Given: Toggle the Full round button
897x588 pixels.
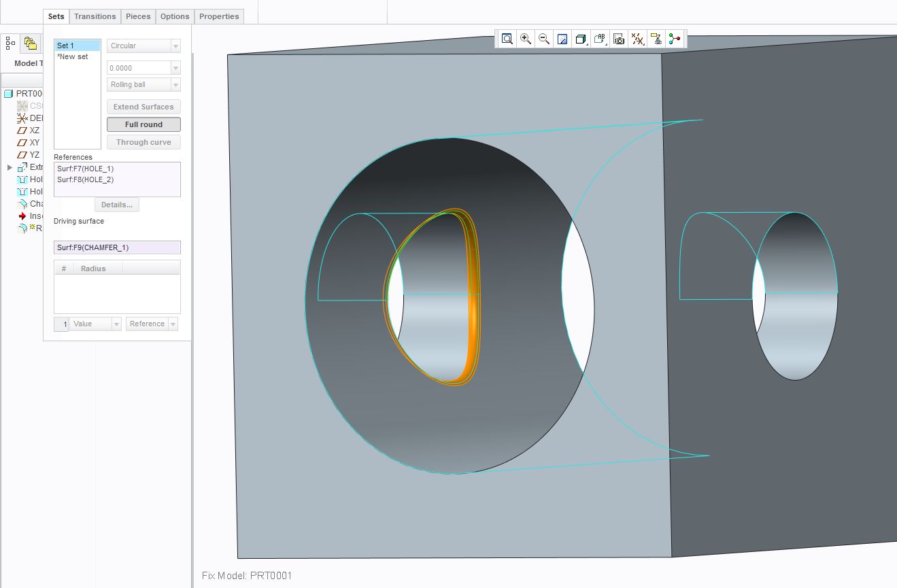Looking at the screenshot, I should pyautogui.click(x=143, y=124).
